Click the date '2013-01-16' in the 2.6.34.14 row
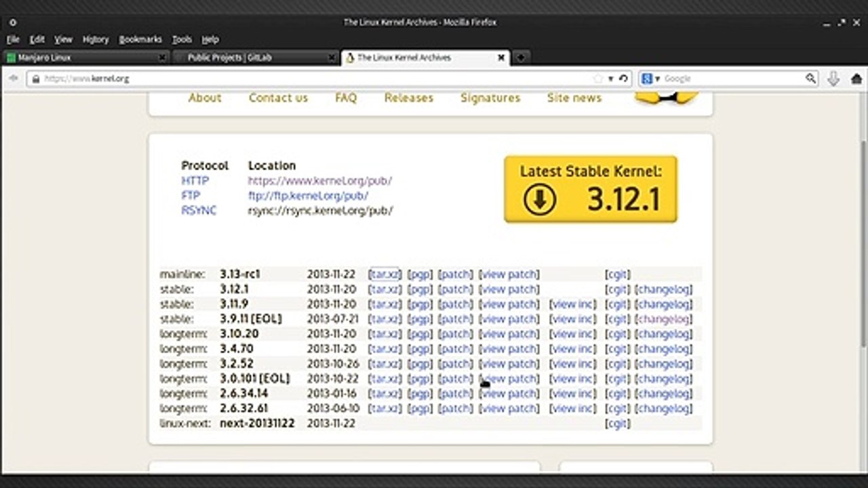The image size is (868, 488). [x=333, y=394]
